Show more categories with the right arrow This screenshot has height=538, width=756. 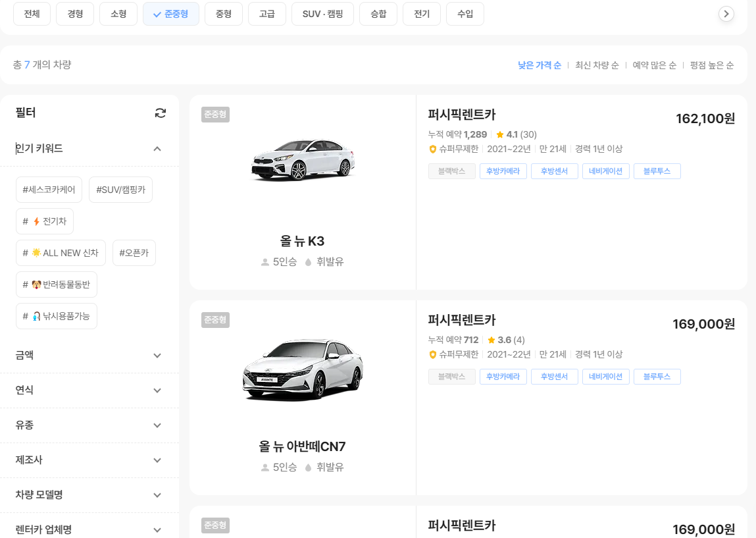(726, 14)
